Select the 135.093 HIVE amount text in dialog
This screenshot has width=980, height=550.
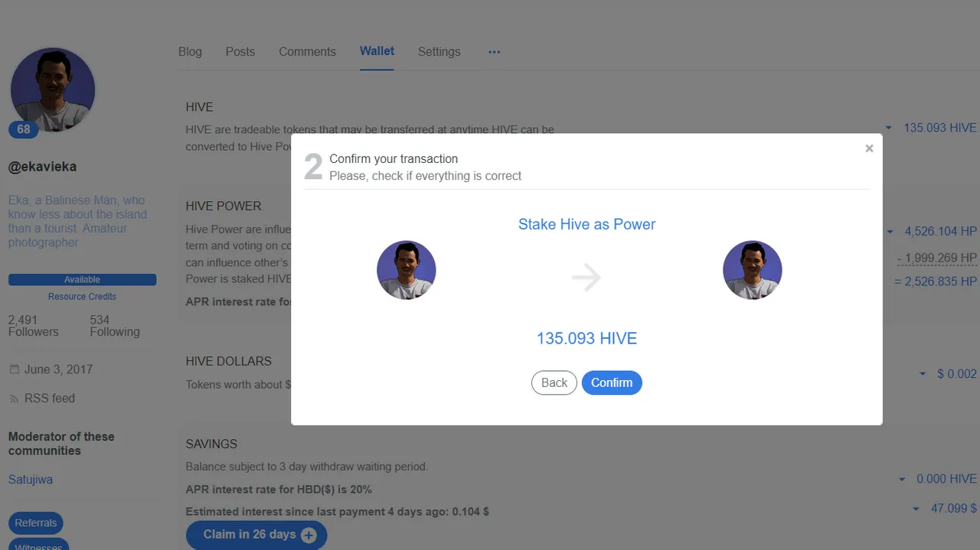pos(586,338)
